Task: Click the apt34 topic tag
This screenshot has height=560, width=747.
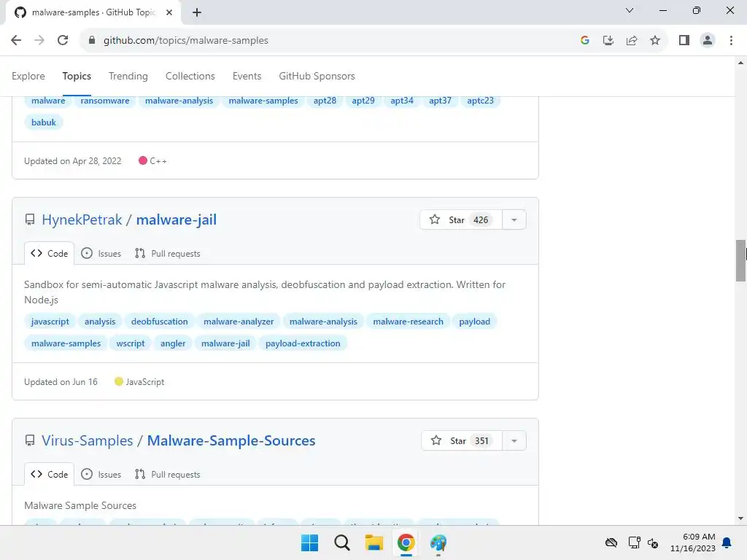Action: click(402, 101)
